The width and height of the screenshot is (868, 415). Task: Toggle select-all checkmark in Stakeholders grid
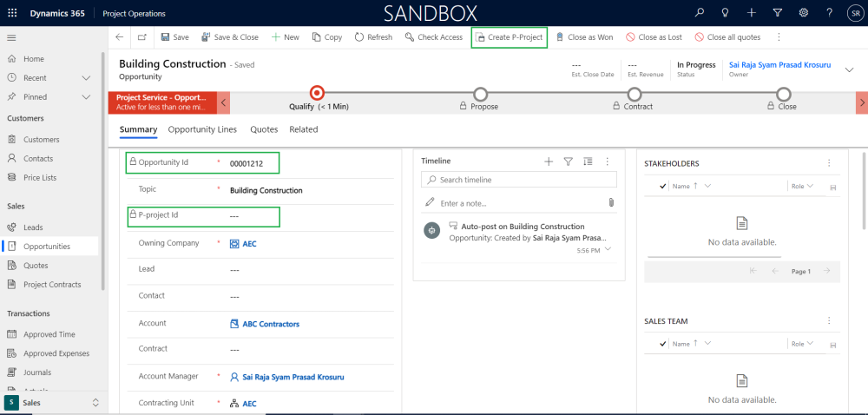[662, 187]
